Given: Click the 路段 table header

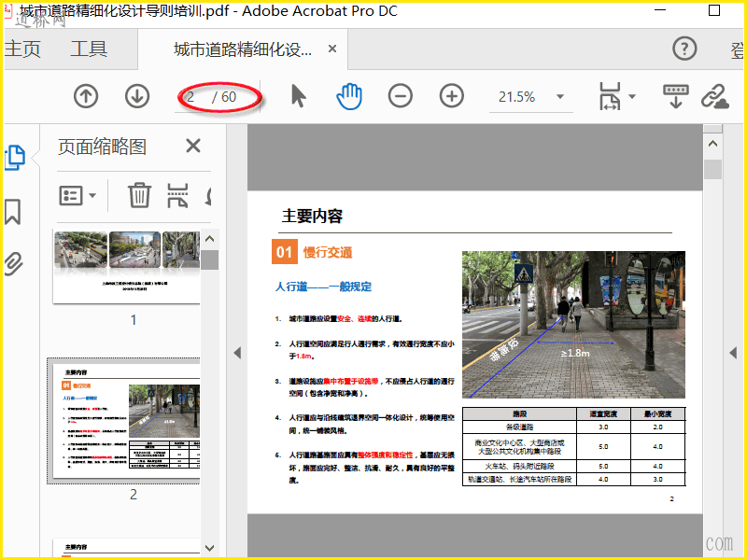Looking at the screenshot, I should (x=520, y=413).
